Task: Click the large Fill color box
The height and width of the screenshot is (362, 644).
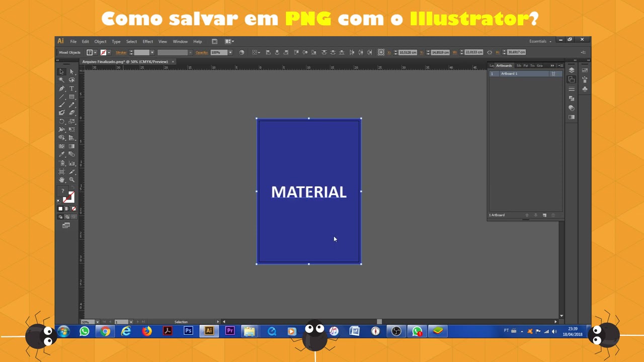Action: pyautogui.click(x=62, y=191)
